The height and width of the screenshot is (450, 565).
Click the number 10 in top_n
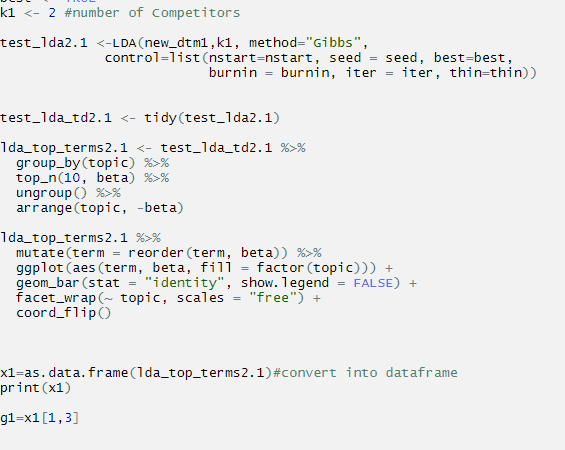72,178
